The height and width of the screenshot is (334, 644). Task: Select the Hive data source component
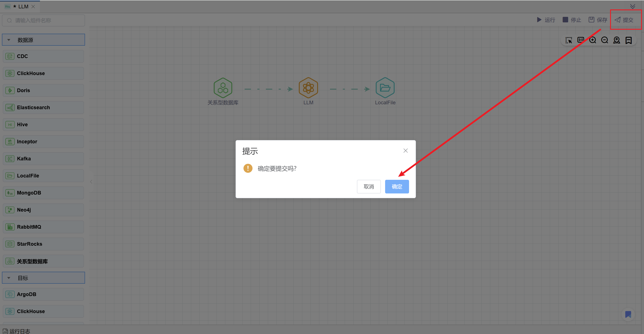(x=44, y=125)
